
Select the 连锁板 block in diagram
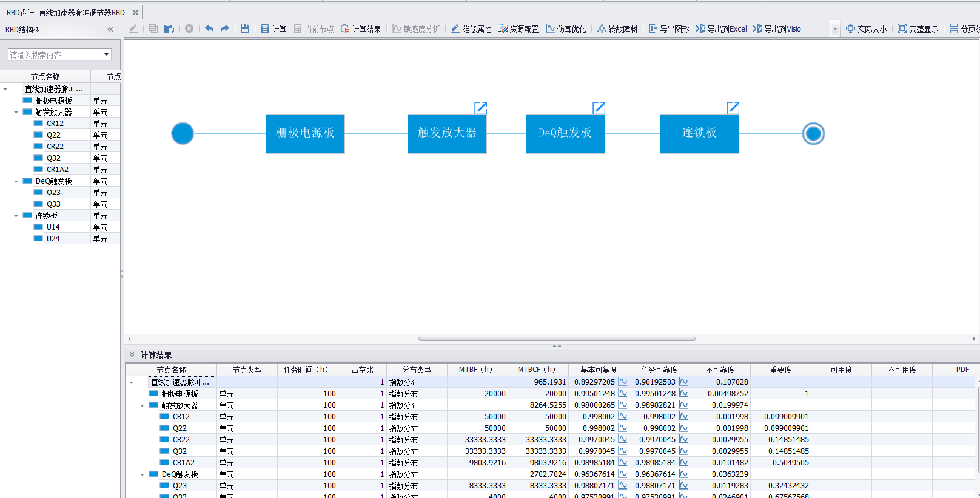pyautogui.click(x=699, y=133)
